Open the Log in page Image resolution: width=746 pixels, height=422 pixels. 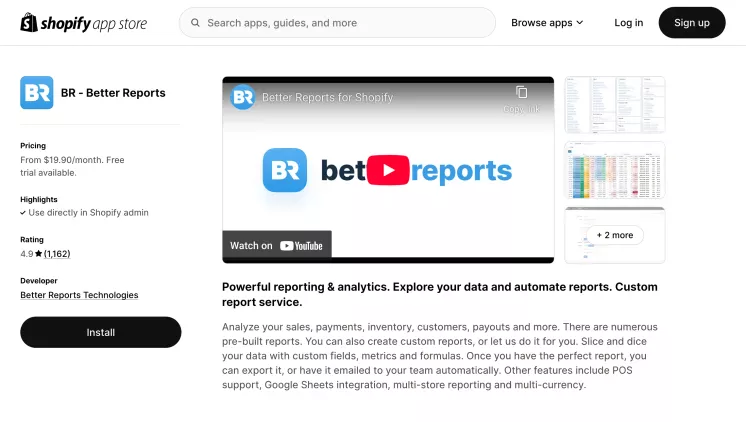coord(629,22)
